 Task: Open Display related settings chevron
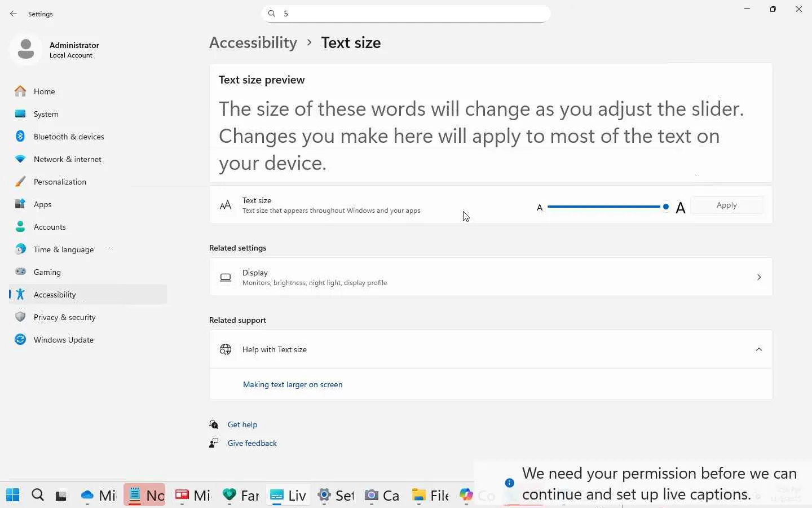758,277
